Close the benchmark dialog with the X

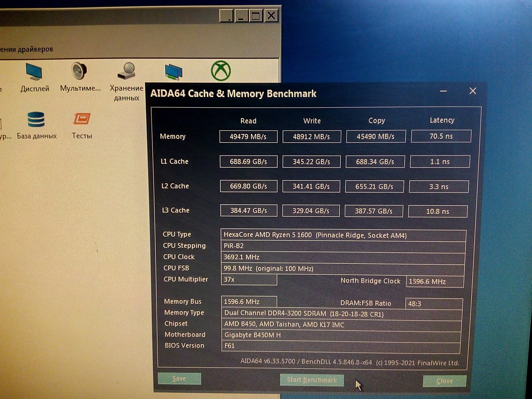[472, 91]
